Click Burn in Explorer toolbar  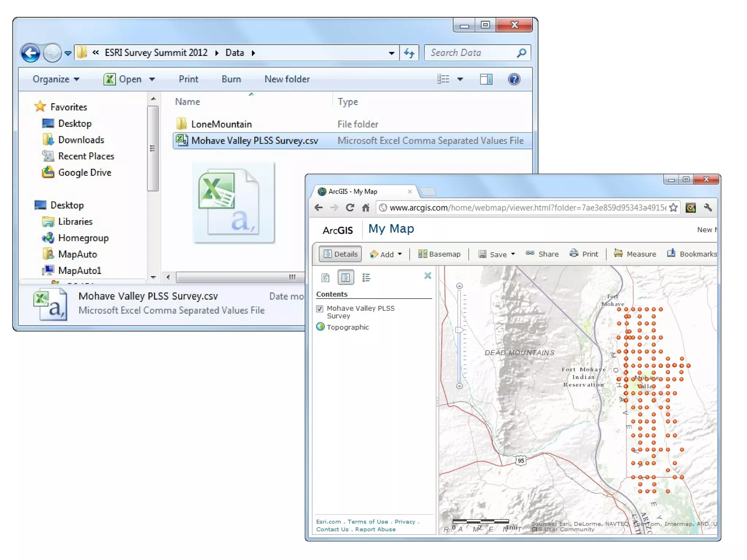(x=231, y=79)
